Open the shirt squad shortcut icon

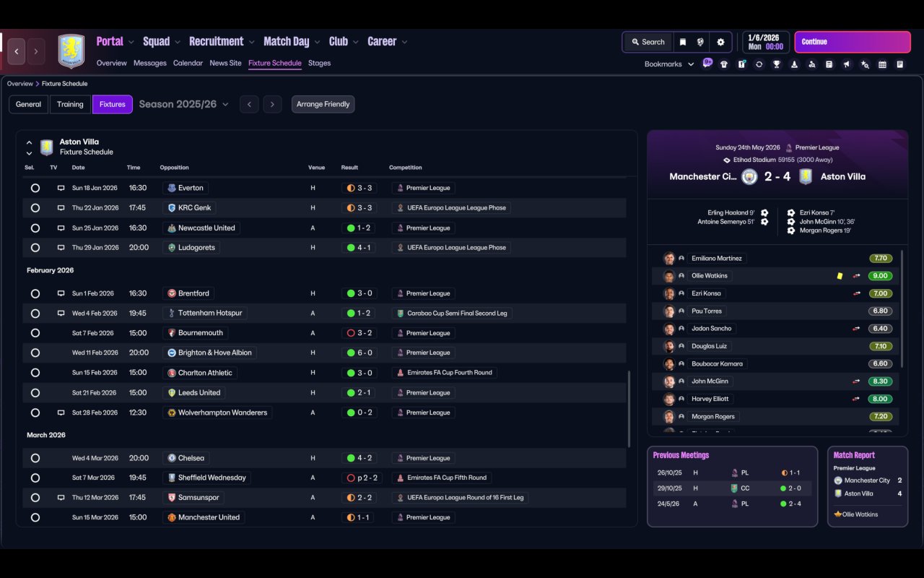724,64
